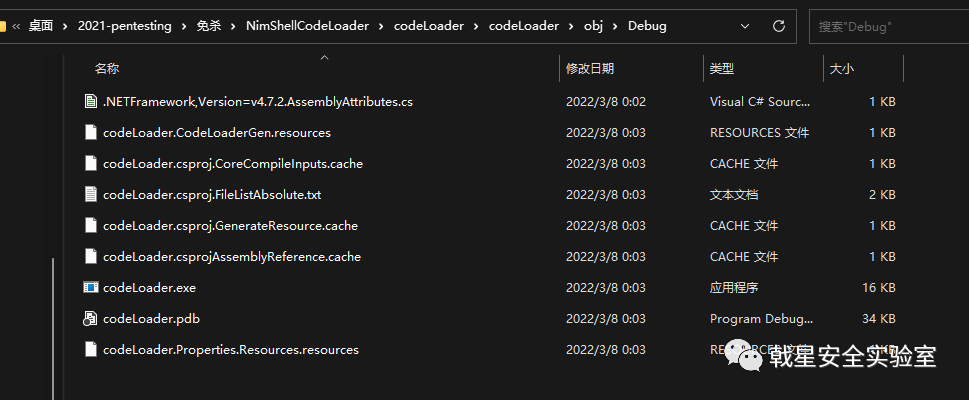Image resolution: width=969 pixels, height=400 pixels.
Task: Click the refresh icon beside address bar
Action: point(779,26)
